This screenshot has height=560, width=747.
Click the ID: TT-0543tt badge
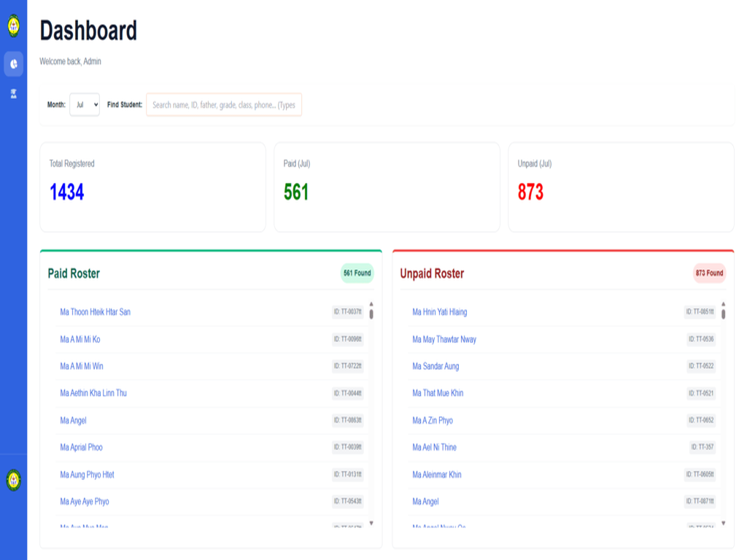[348, 501]
